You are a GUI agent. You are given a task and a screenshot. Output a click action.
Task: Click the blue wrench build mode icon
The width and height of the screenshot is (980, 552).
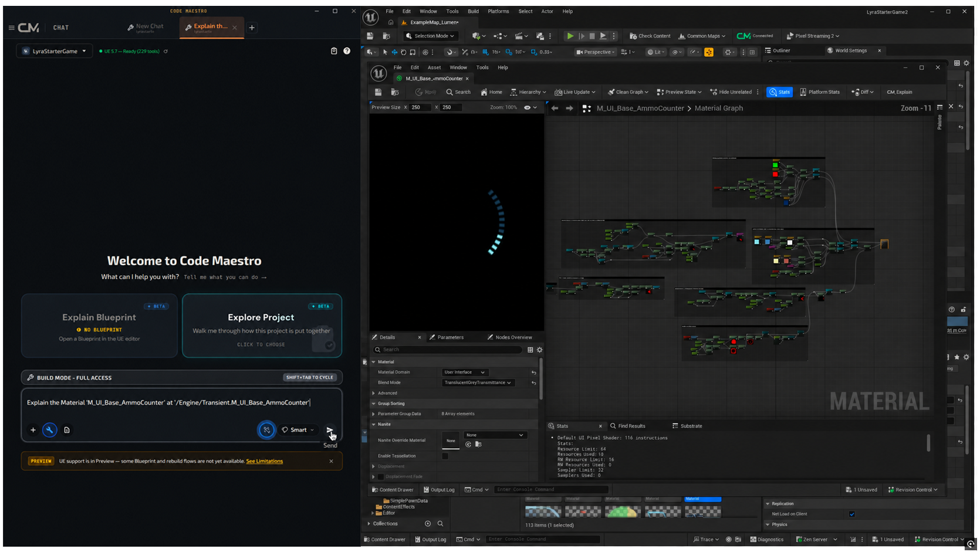tap(50, 430)
